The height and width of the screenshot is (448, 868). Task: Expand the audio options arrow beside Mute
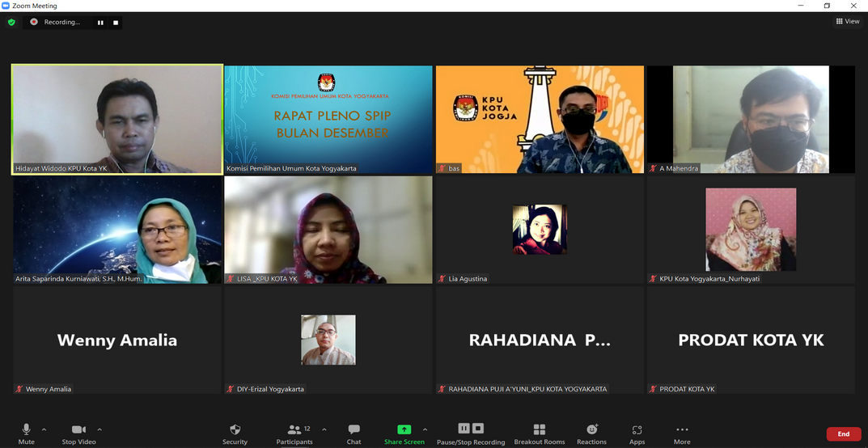(44, 429)
